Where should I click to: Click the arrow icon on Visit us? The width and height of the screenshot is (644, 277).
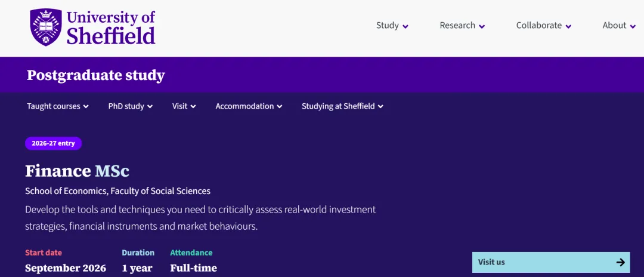pos(621,262)
